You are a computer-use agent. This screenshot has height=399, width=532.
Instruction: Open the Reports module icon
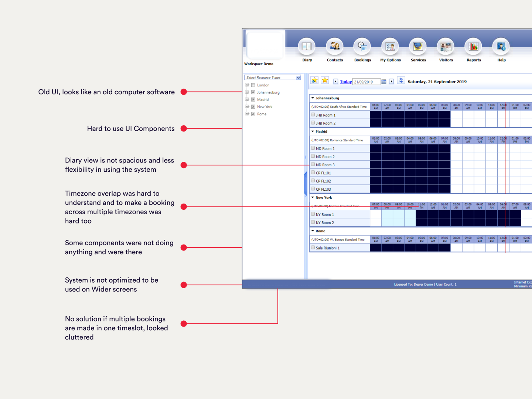(x=473, y=47)
